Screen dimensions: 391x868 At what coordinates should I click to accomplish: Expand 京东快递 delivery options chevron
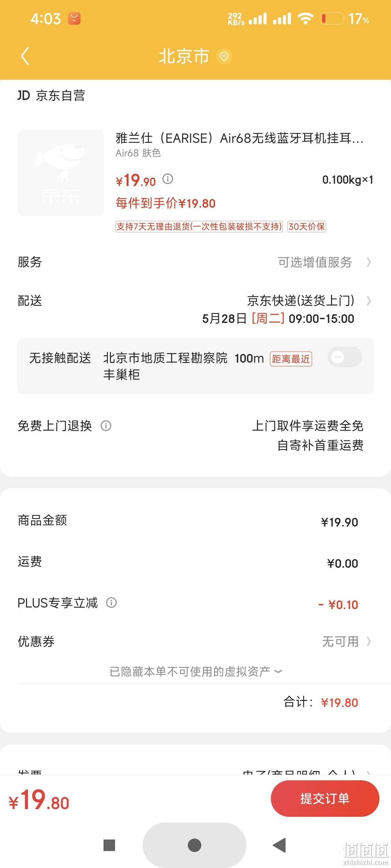(x=368, y=301)
